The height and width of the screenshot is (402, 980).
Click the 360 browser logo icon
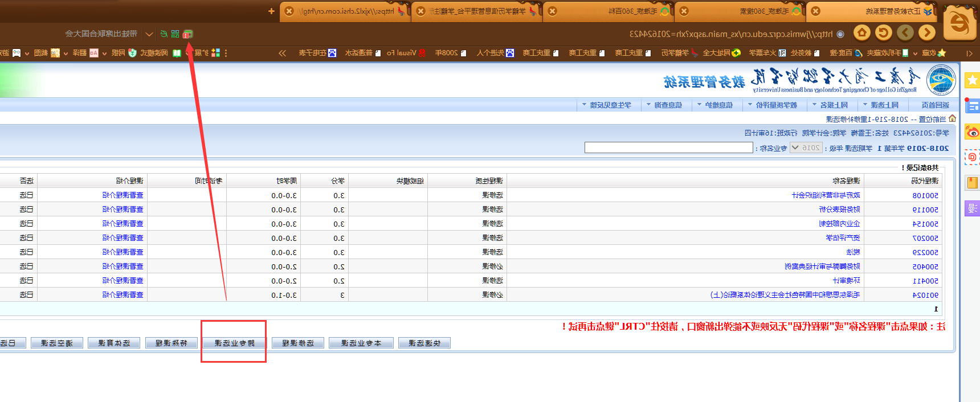pos(960,24)
